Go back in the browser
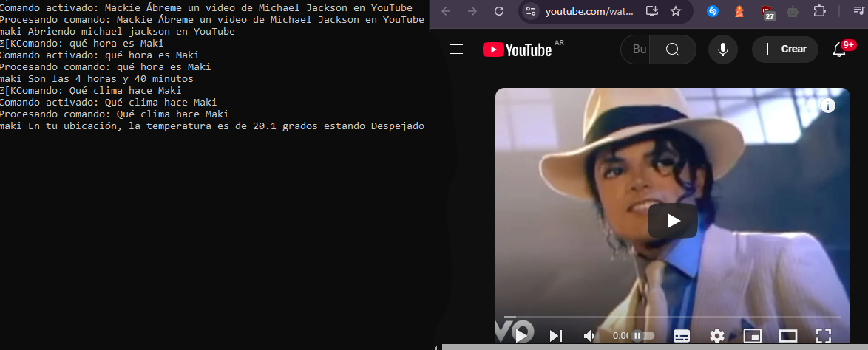Viewport: 868px width, 350px height. (x=446, y=11)
